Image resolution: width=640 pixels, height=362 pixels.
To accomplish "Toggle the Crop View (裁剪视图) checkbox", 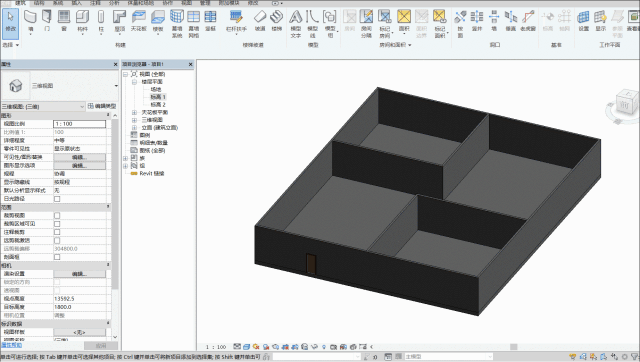I will coord(57,215).
